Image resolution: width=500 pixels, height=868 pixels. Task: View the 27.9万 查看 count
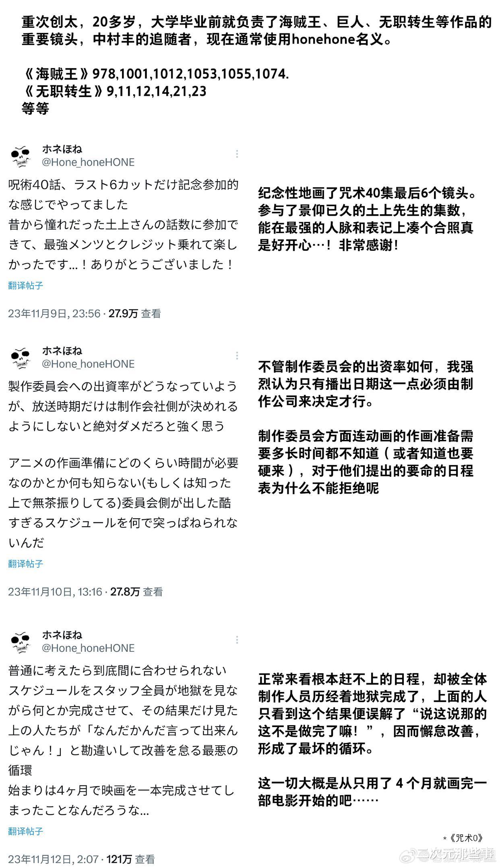135,313
